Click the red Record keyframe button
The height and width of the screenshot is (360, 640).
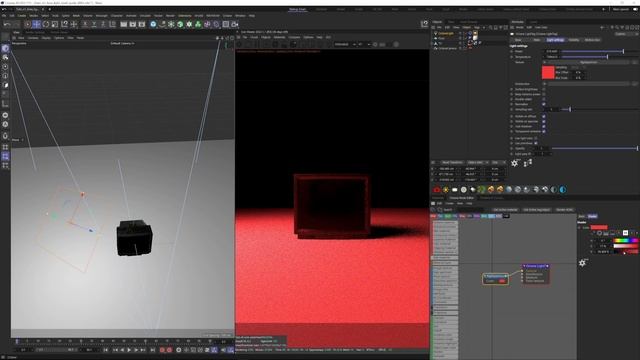click(x=162, y=350)
